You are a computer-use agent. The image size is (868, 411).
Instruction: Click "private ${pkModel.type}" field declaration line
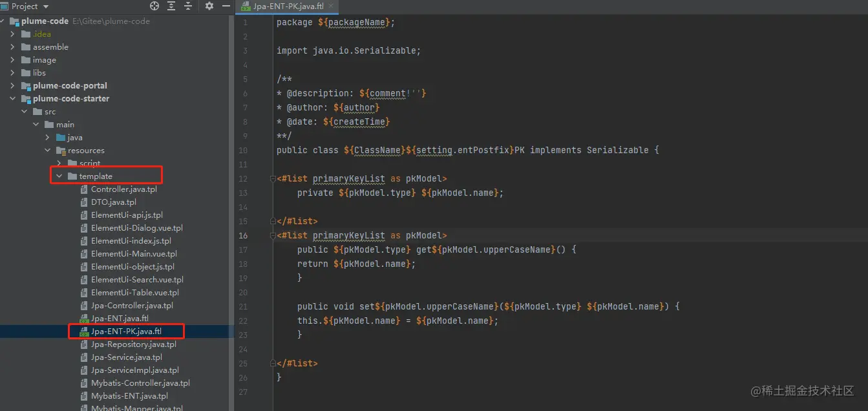[400, 193]
